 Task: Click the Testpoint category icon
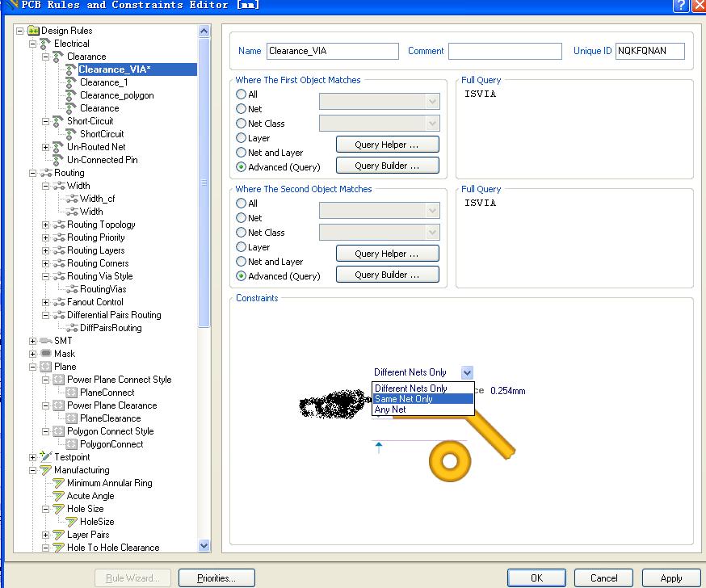pyautogui.click(x=46, y=456)
